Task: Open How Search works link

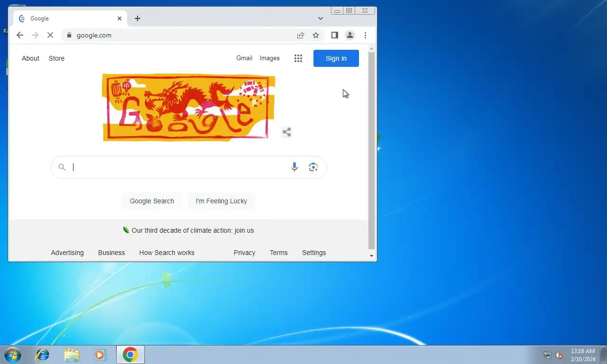Action: (167, 253)
